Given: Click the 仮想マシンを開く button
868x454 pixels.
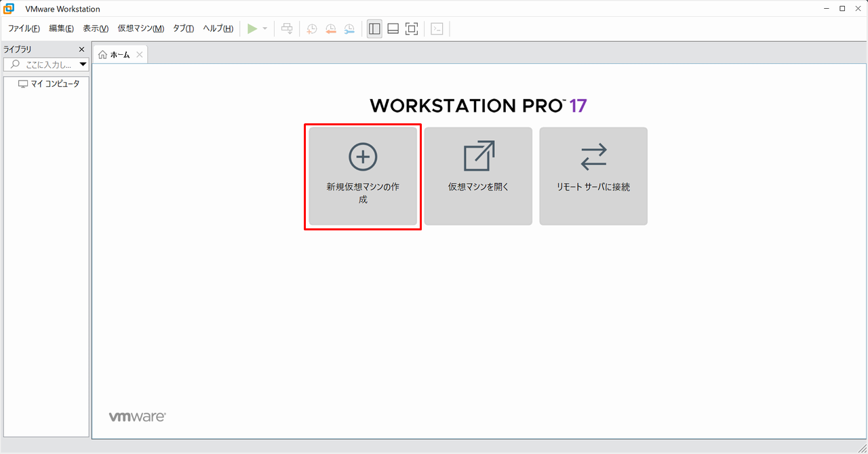Looking at the screenshot, I should coord(478,176).
